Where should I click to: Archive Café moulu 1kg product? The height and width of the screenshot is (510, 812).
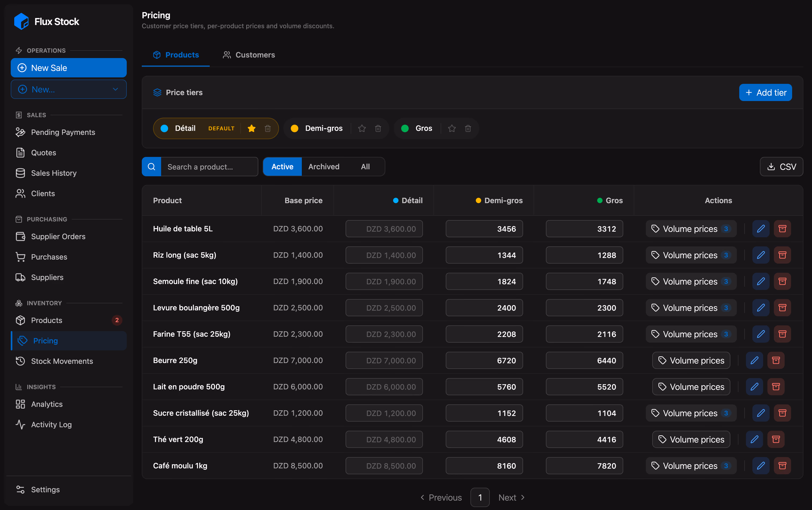pyautogui.click(x=782, y=465)
